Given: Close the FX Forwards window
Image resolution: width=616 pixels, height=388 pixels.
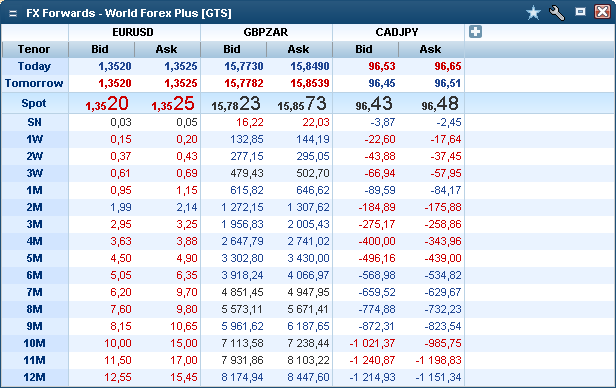Looking at the screenshot, I should coord(602,12).
